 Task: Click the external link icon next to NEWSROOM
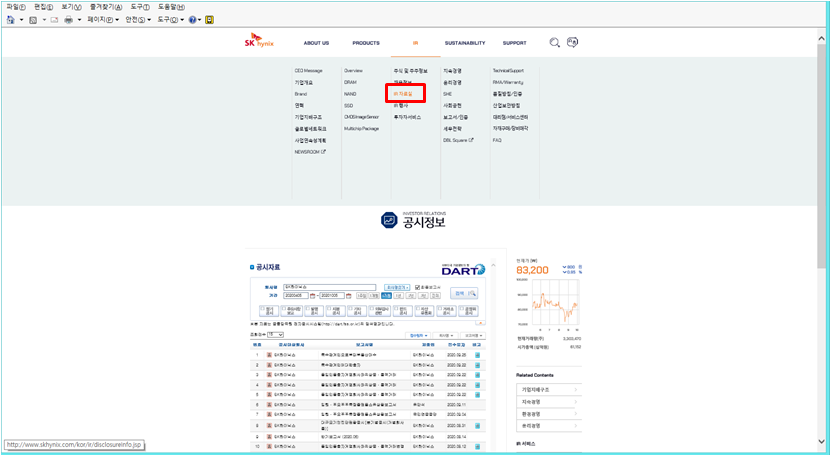(x=324, y=152)
